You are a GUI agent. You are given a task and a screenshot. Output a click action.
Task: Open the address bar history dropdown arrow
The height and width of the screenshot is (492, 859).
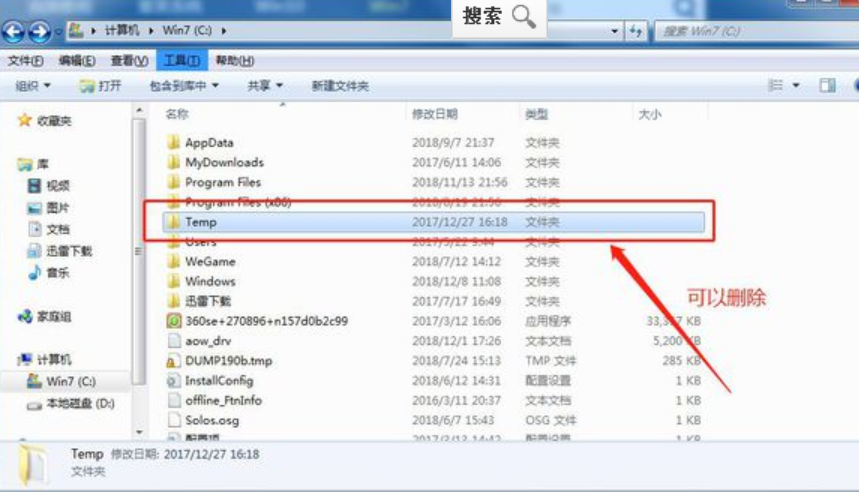(x=615, y=31)
